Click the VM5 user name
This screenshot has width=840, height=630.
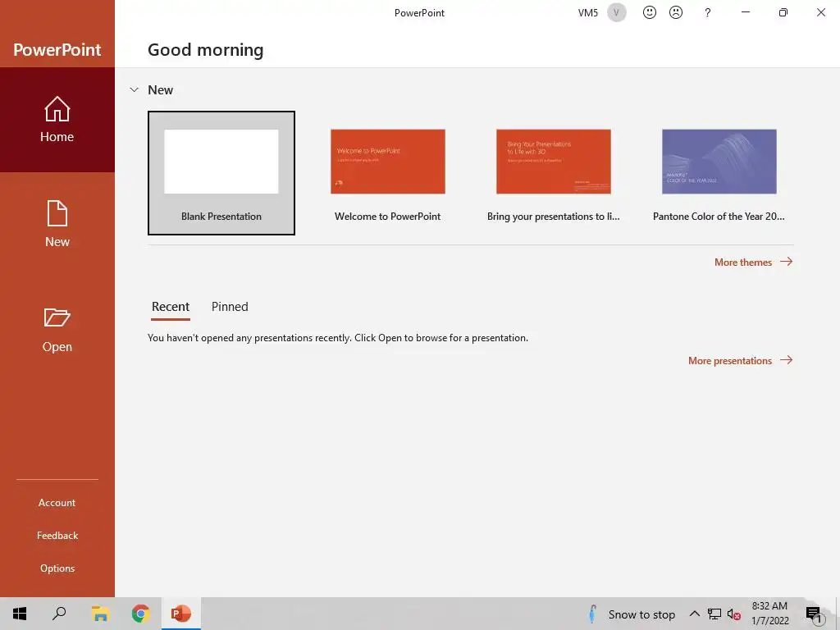coord(587,13)
